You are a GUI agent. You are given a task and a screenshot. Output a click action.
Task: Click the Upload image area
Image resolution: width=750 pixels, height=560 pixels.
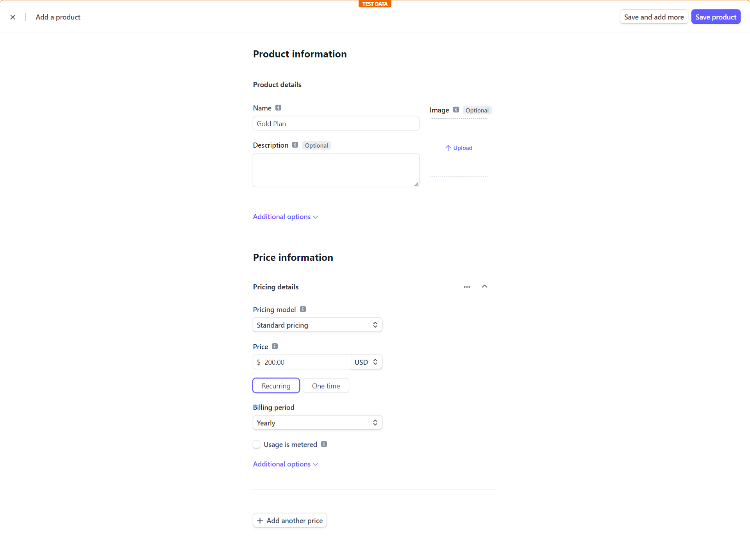coord(459,148)
